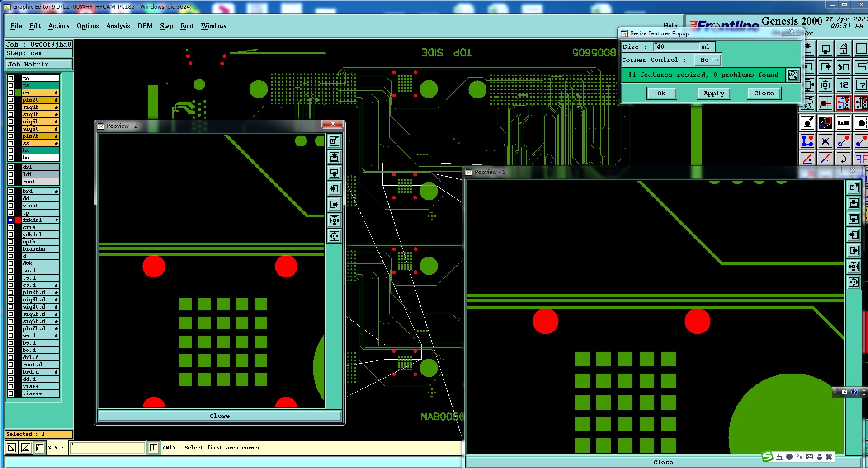868x468 pixels.
Task: Click the top window-link icon in Popview - 1
Action: 854,187
